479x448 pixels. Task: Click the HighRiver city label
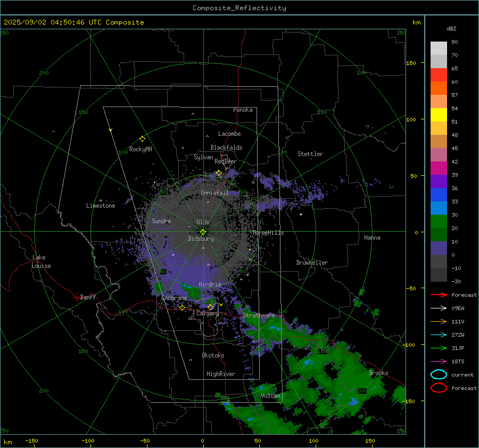click(221, 374)
